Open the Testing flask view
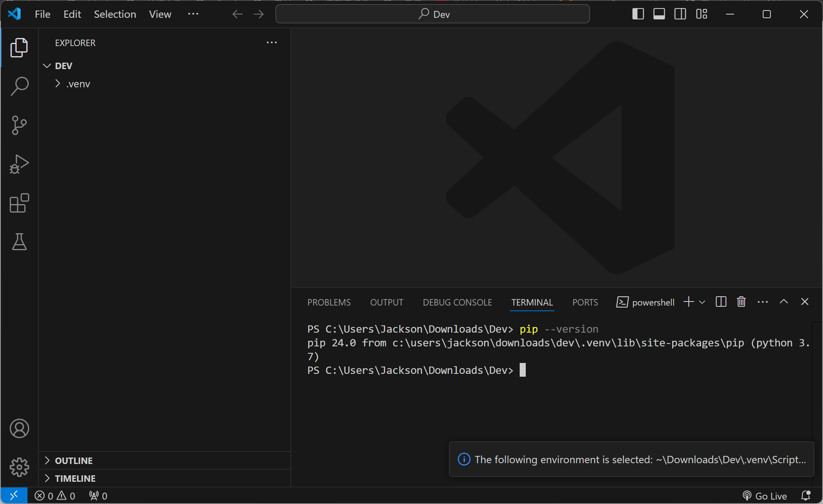Viewport: 823px width, 504px height. tap(19, 242)
